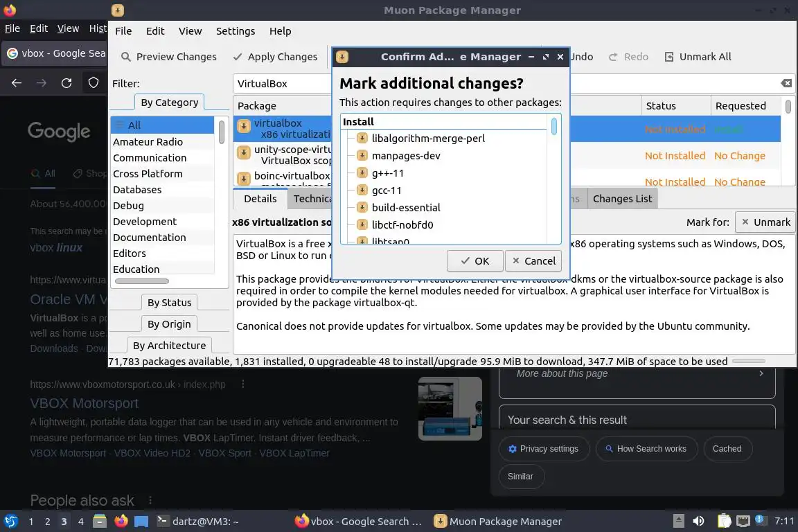Click the VirtualBox search input field
This screenshot has height=532, width=798.
506,84
